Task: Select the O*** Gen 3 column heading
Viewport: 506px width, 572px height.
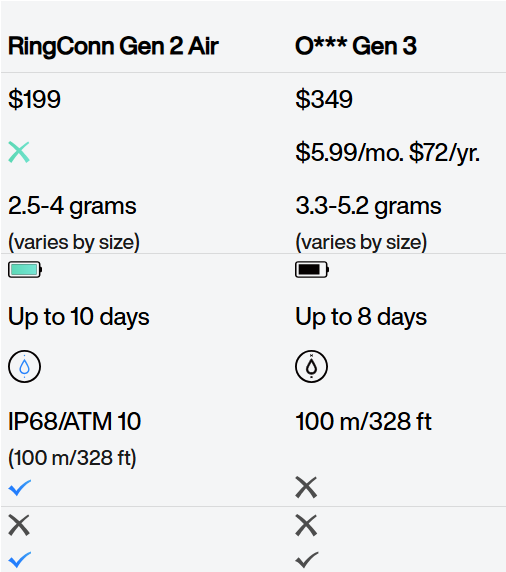Action: pos(356,46)
